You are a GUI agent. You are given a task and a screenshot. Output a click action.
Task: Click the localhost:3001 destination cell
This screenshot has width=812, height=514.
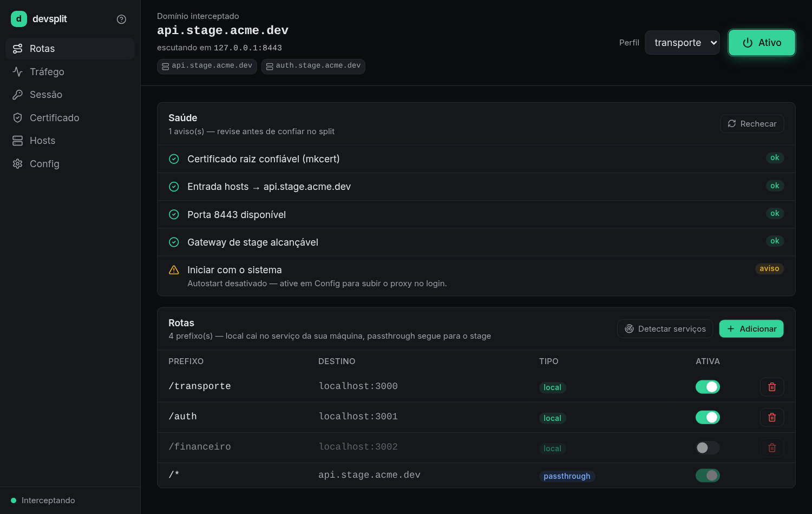[x=358, y=417]
